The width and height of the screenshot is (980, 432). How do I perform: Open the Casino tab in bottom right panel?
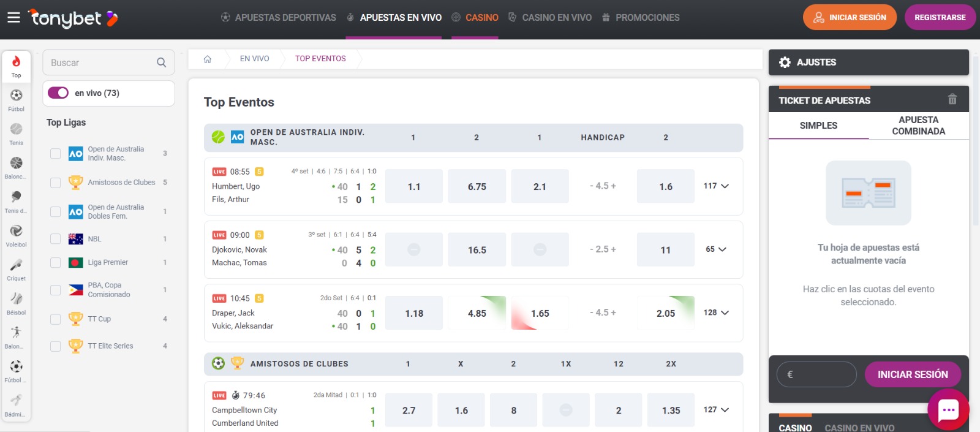coord(795,427)
